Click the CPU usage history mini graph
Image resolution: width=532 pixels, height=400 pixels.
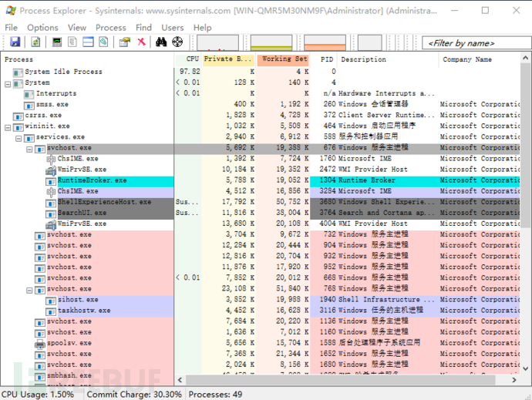pos(217,42)
